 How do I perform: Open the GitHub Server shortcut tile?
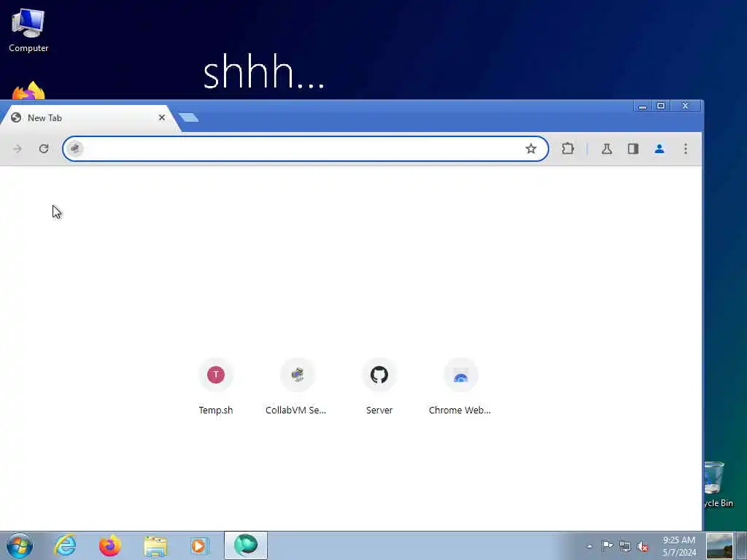pos(379,387)
